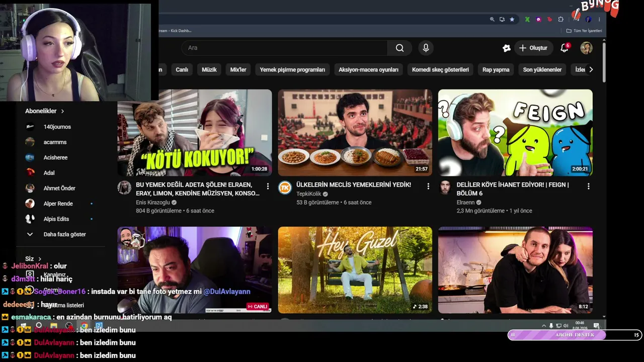Open the Enis Kirazoglu channel name
644x362 pixels.
(153, 203)
